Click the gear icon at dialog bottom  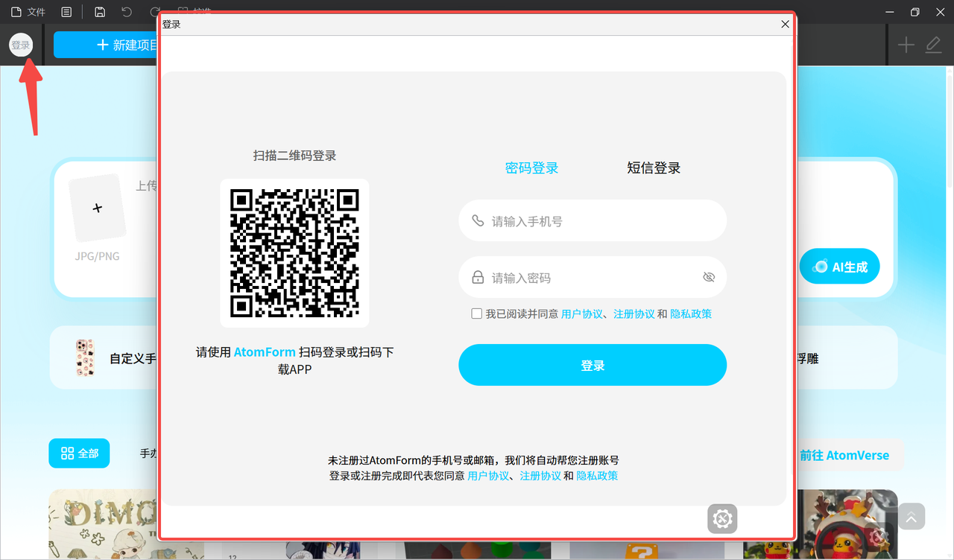click(722, 519)
